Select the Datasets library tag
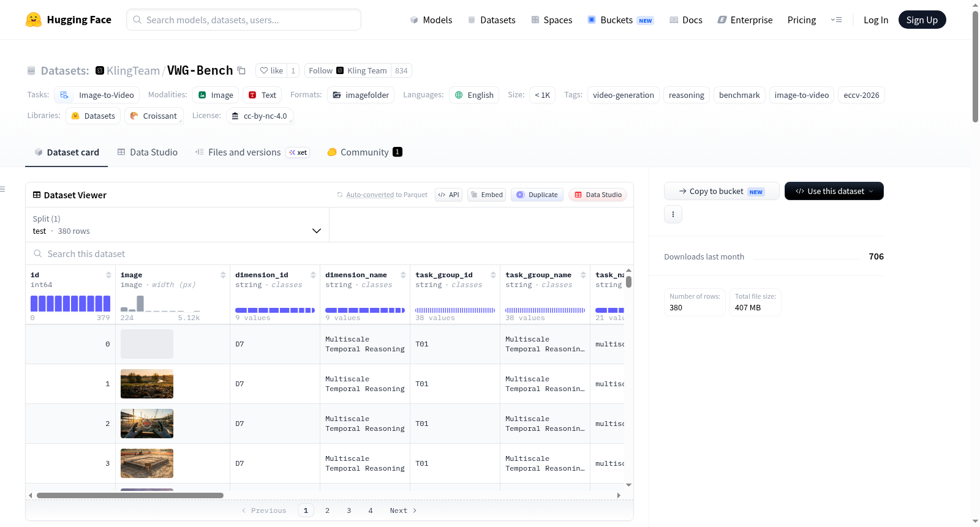980x527 pixels. (93, 116)
